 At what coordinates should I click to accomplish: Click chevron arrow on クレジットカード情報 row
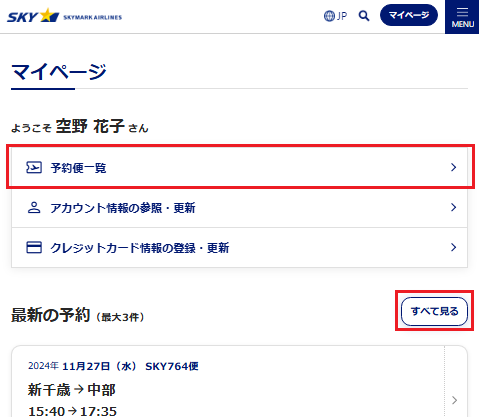(453, 247)
